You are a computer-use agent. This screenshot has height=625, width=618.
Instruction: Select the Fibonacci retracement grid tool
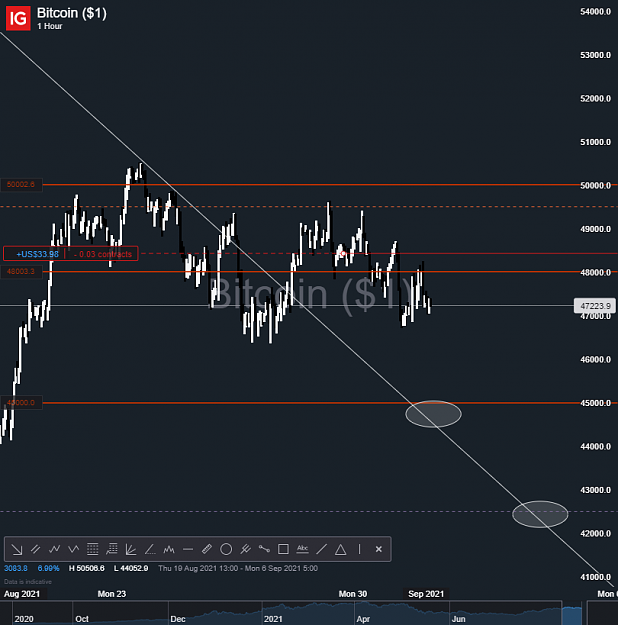tap(93, 550)
